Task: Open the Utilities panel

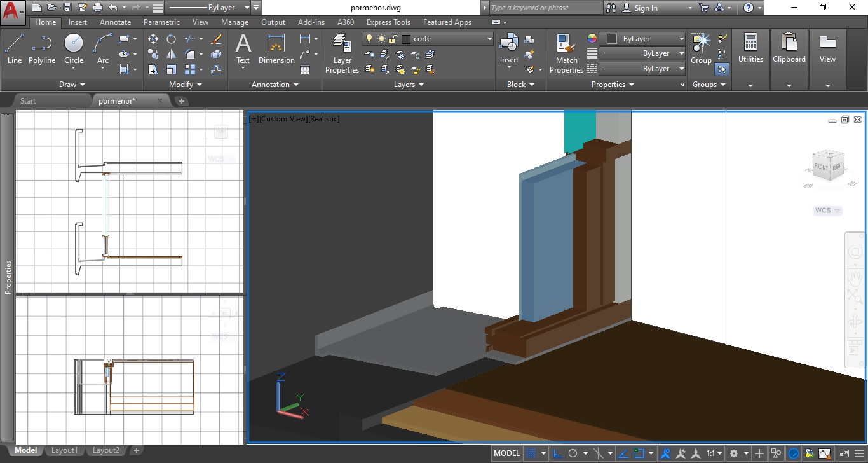Action: pyautogui.click(x=750, y=60)
